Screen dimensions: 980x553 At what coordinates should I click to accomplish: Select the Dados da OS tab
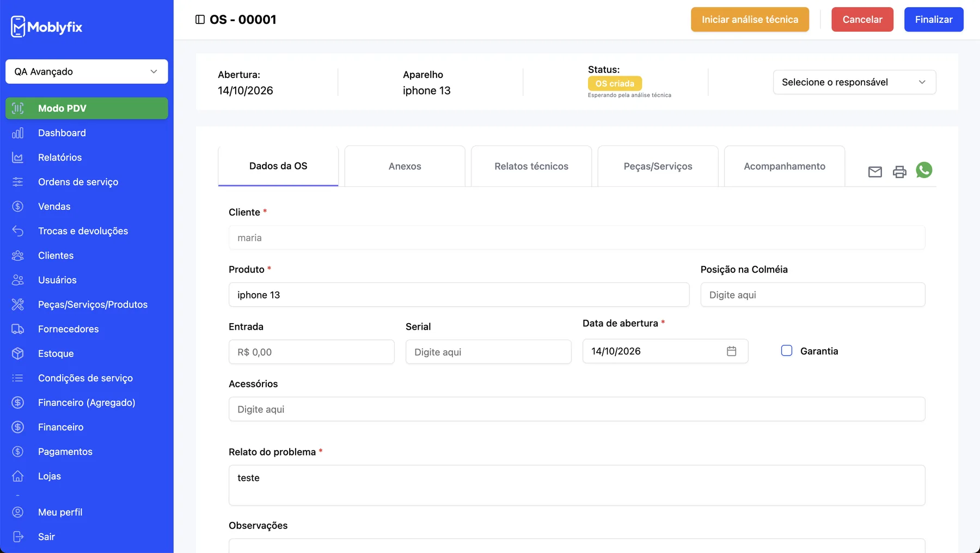point(278,166)
